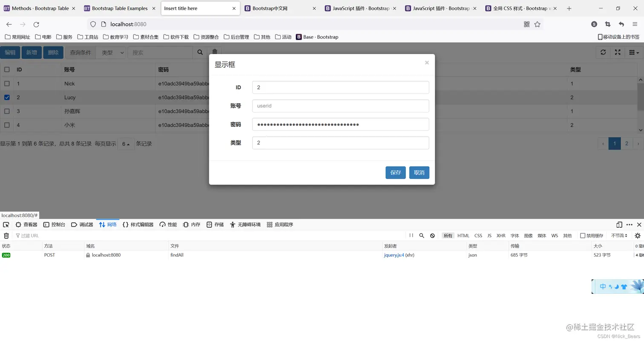Click the search magnifier icon in the table toolbar
Screen dimensions: 644x341
coord(199,52)
